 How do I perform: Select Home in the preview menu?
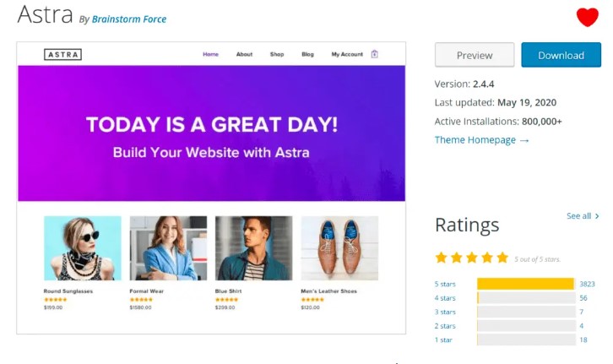coord(210,55)
